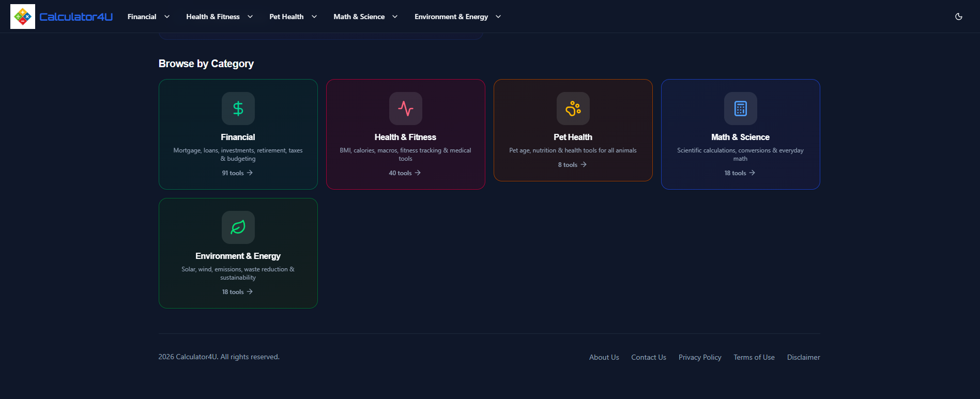Image resolution: width=980 pixels, height=399 pixels.
Task: Open the About Us footer link
Action: [x=604, y=357]
